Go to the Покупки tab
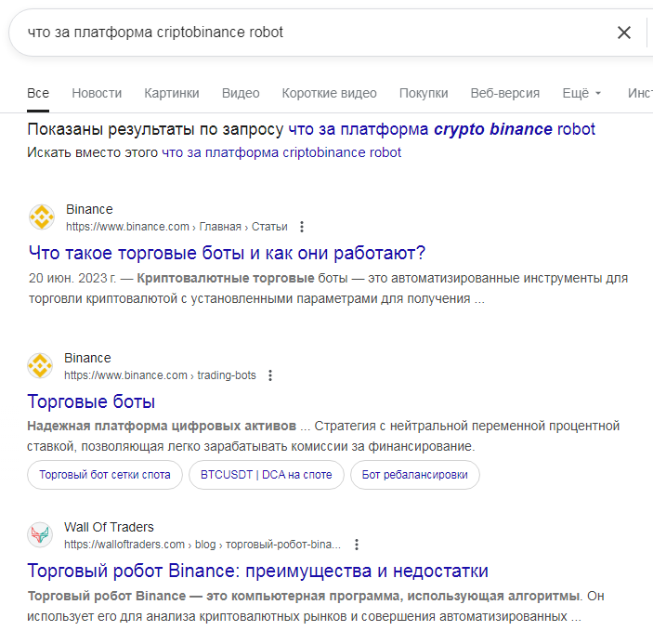The width and height of the screenshot is (653, 644). tap(424, 93)
